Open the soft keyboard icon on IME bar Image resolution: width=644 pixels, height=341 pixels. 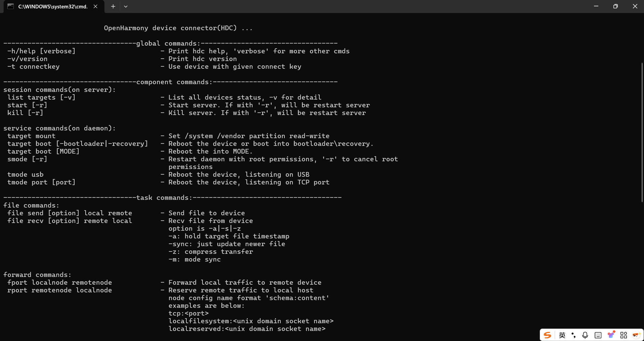[x=598, y=335]
